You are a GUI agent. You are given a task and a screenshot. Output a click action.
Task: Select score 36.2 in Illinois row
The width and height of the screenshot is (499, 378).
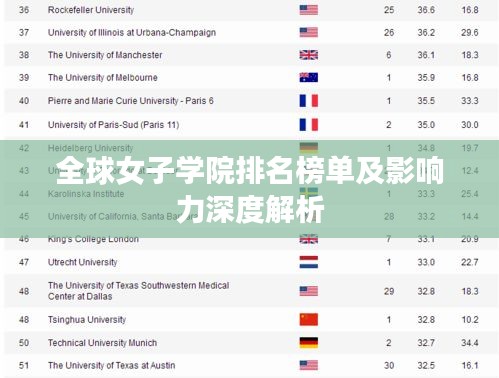(x=426, y=32)
